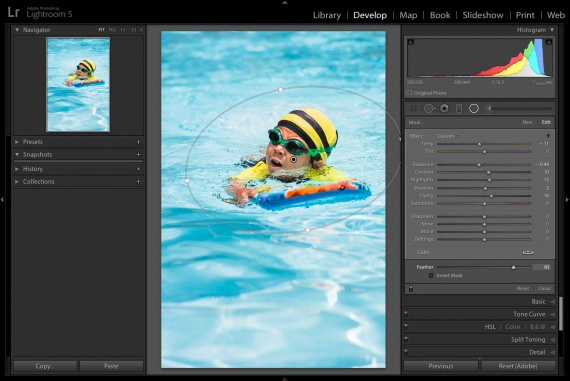This screenshot has height=381, width=570.
Task: Click the top handle of radial ellipse
Action: (x=281, y=89)
